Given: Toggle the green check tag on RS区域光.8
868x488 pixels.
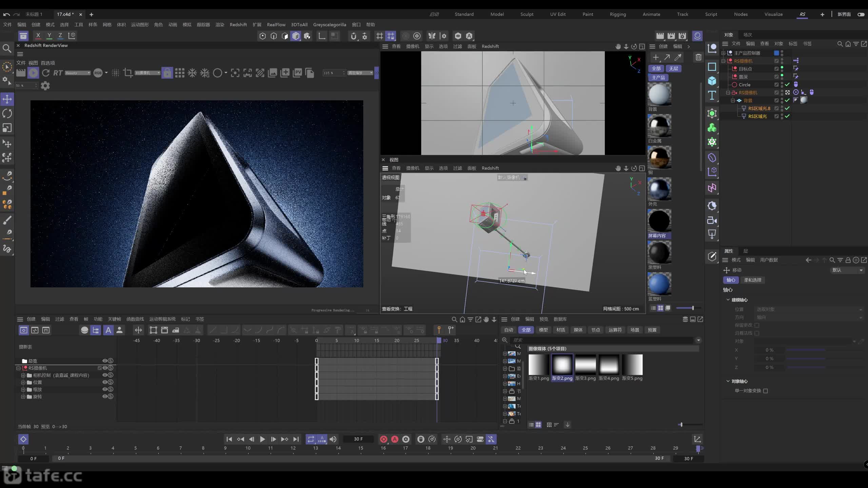Looking at the screenshot, I should click(x=787, y=108).
